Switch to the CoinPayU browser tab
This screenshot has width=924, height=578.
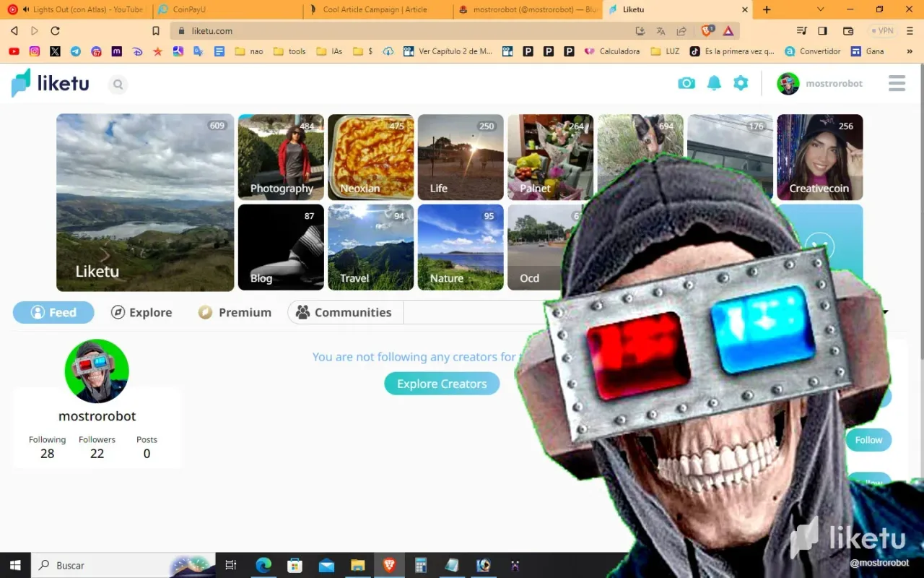tap(227, 9)
